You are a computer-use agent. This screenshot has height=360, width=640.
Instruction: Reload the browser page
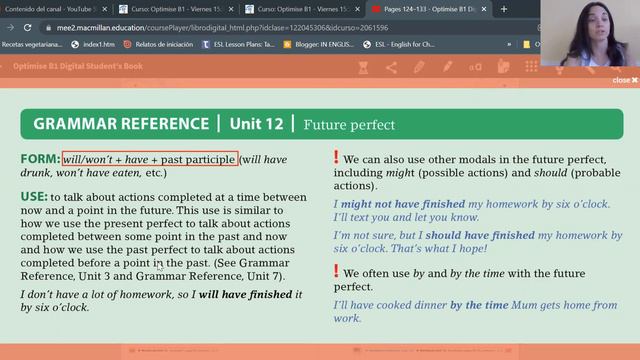click(x=27, y=27)
